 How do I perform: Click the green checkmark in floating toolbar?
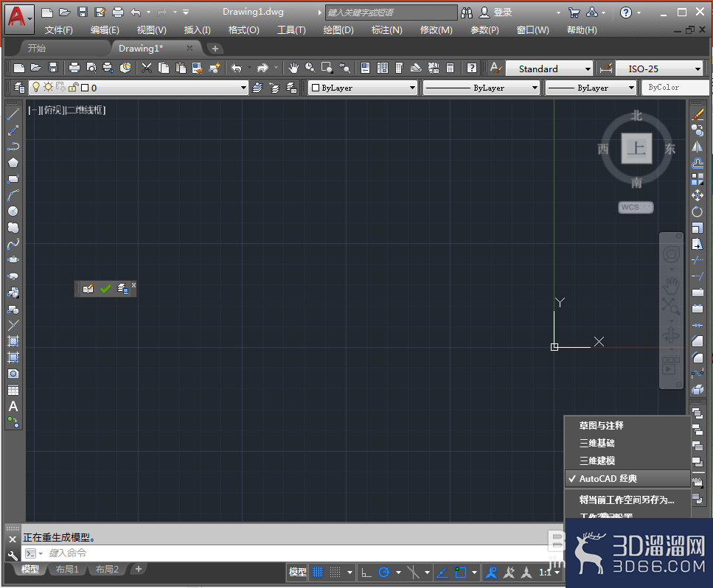(x=105, y=289)
